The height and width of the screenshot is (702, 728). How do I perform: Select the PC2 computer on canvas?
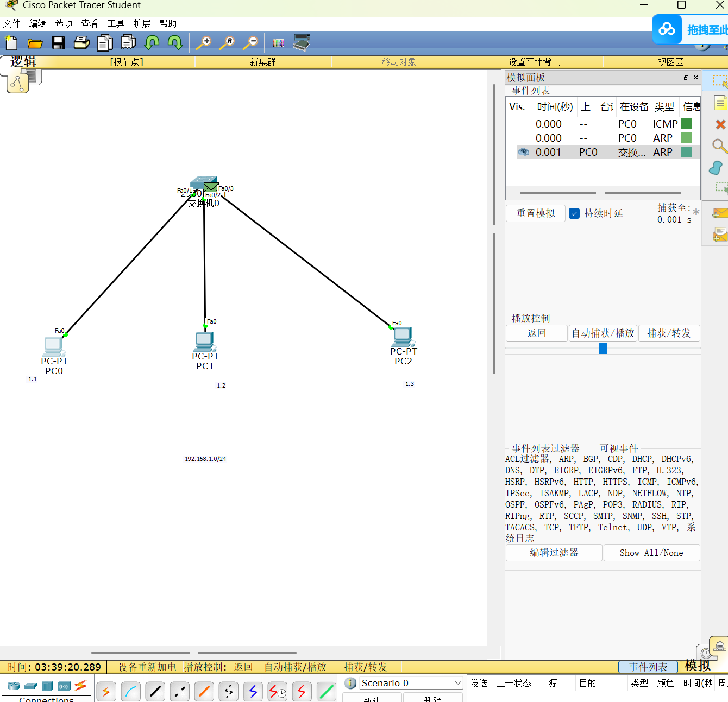click(404, 337)
